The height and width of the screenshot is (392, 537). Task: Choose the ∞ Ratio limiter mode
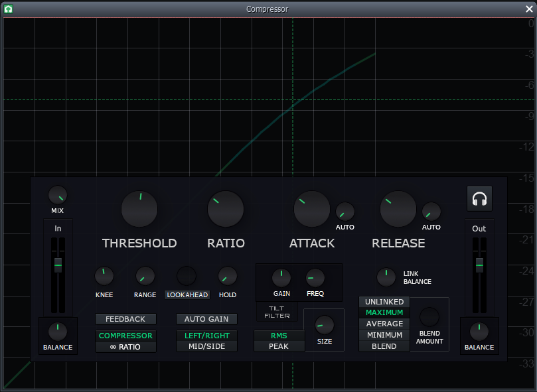[x=125, y=347]
